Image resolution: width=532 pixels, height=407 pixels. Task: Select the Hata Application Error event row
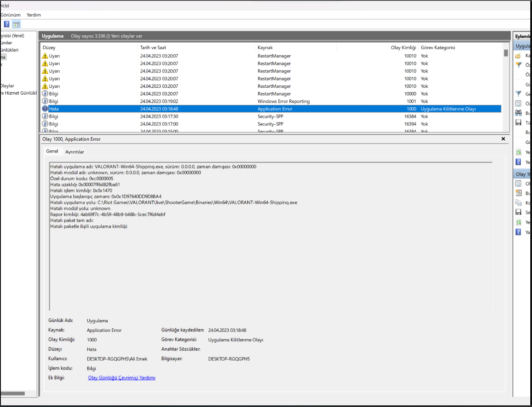(x=271, y=109)
